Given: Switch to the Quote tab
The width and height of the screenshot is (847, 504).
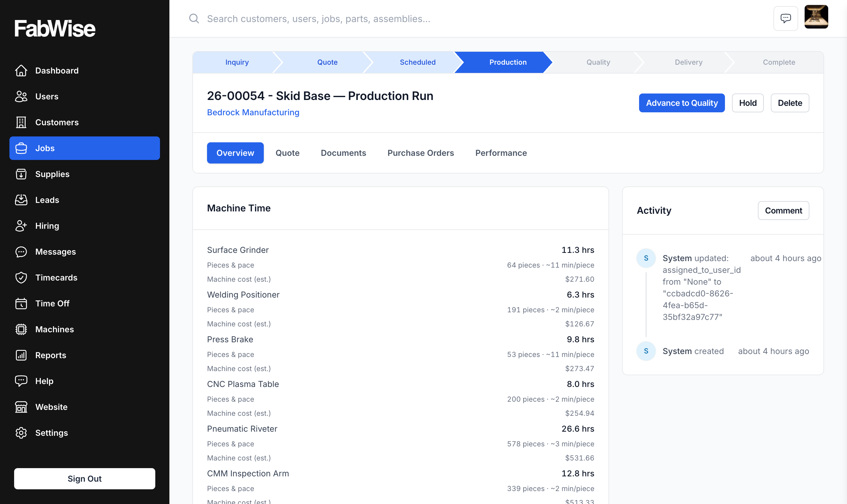Looking at the screenshot, I should pos(287,153).
